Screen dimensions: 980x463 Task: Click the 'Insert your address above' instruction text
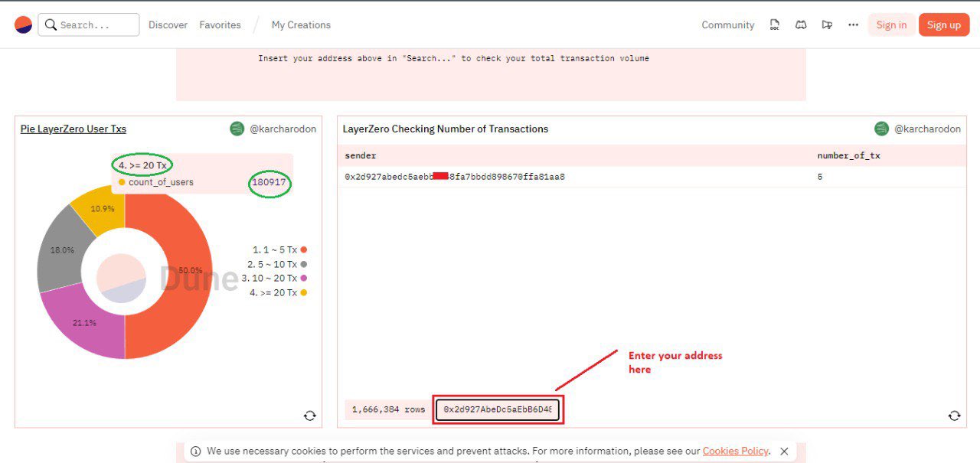coord(453,58)
